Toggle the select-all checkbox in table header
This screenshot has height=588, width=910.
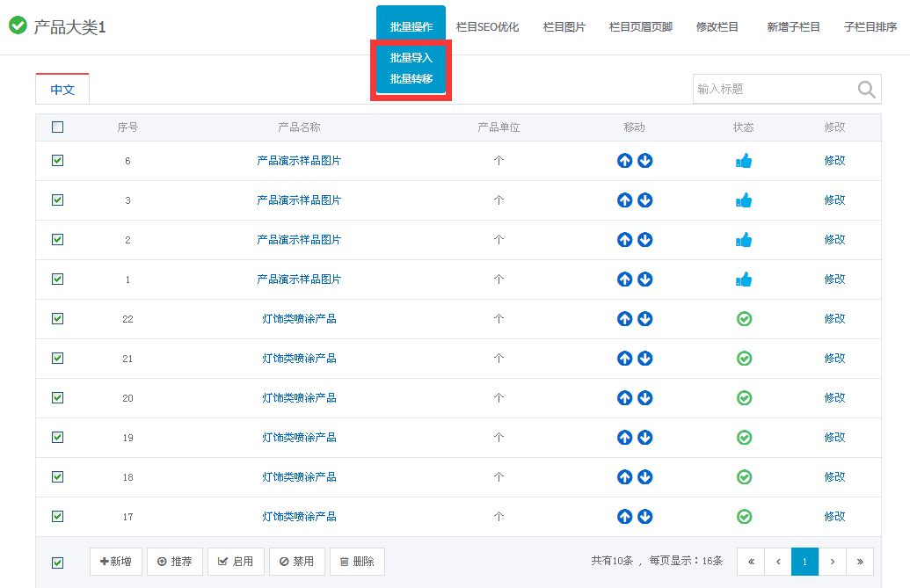[x=58, y=127]
